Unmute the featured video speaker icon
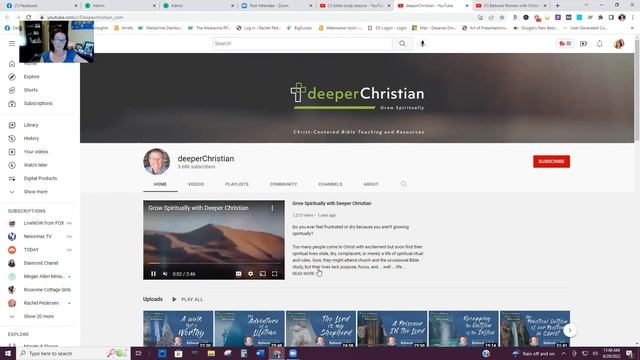This screenshot has width=640, height=360. pos(165,274)
